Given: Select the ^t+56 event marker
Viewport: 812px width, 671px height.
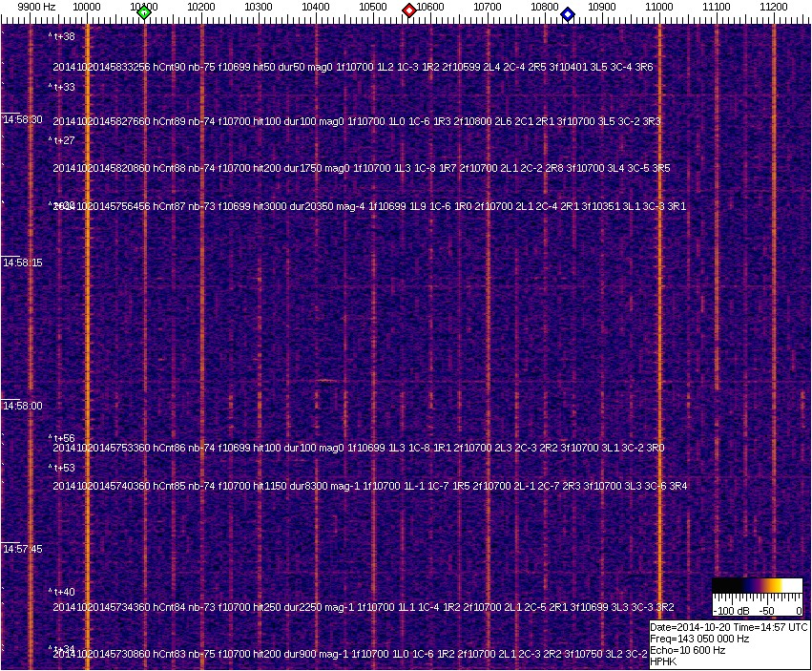Looking at the screenshot, I should (62, 439).
